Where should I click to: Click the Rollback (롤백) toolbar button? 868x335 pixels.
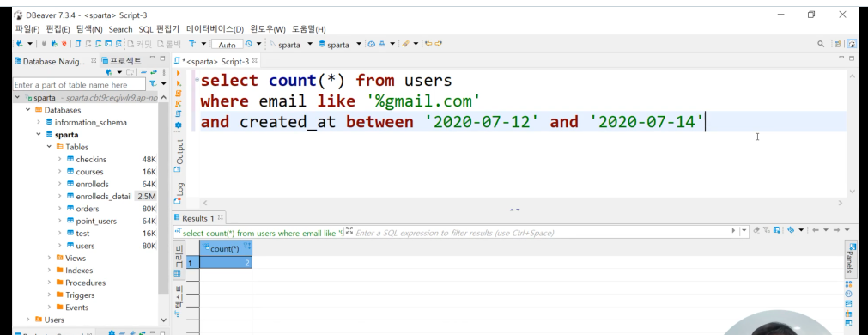[x=169, y=45]
